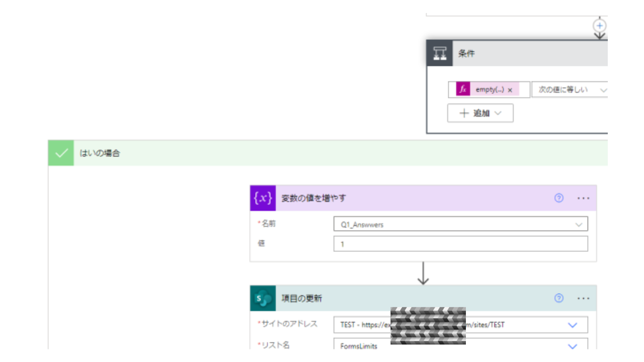The width and height of the screenshot is (644, 362).
Task: Expand the サイトのアドレス dropdown
Action: tap(572, 325)
